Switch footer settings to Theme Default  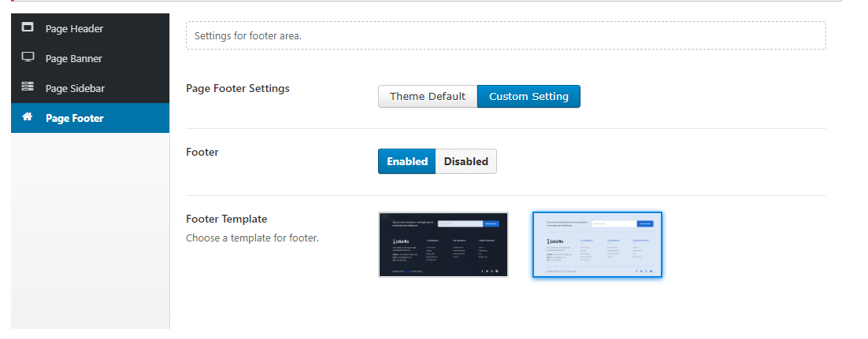click(428, 97)
